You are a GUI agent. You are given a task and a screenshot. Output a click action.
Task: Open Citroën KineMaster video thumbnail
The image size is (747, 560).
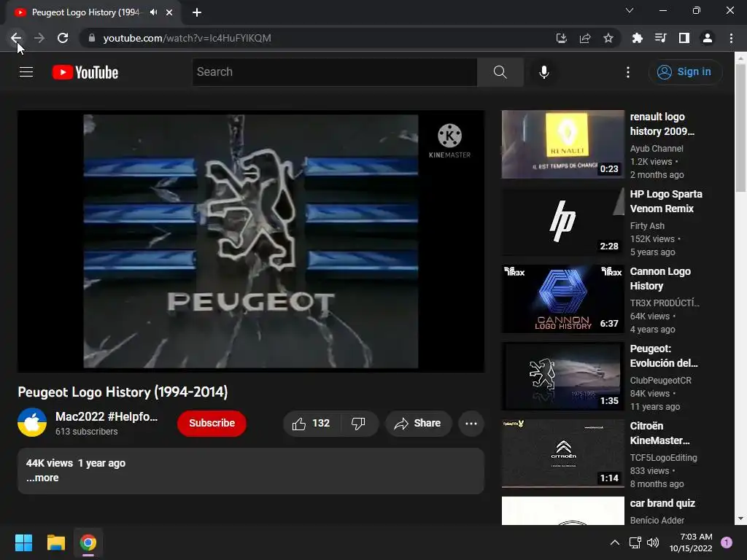click(562, 454)
